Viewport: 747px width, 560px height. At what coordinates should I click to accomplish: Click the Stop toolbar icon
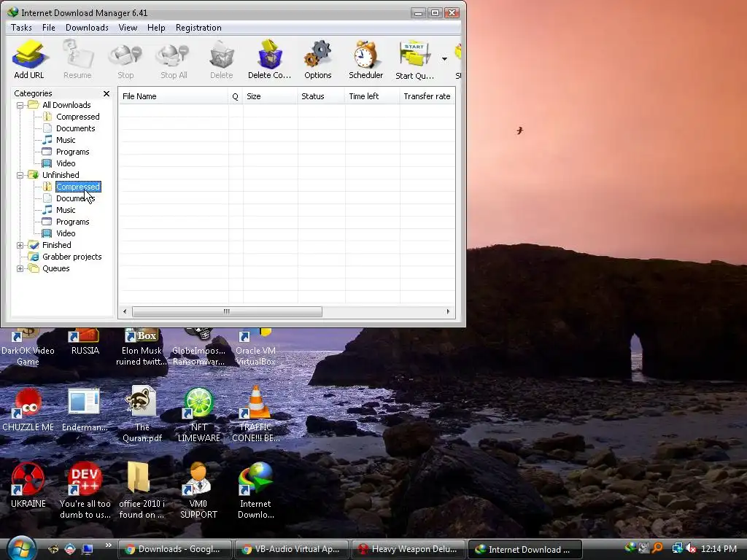[x=125, y=59]
